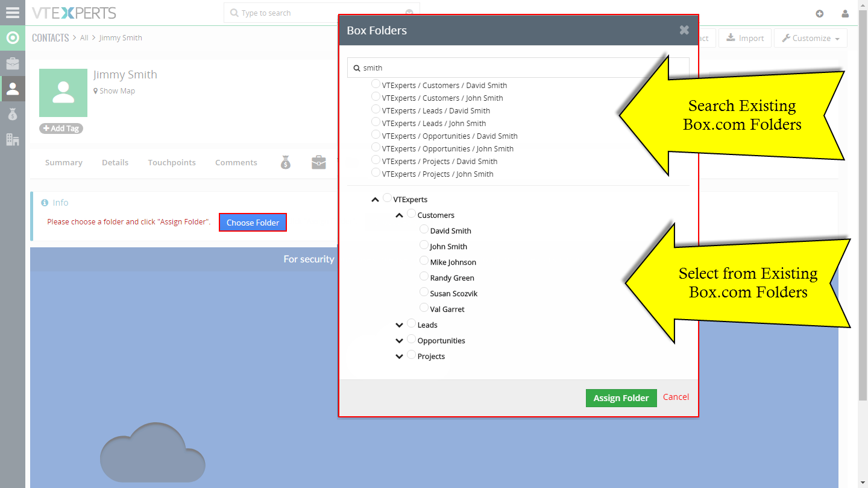Select the Opportunities folder radio button
The image size is (868, 488).
tap(412, 339)
